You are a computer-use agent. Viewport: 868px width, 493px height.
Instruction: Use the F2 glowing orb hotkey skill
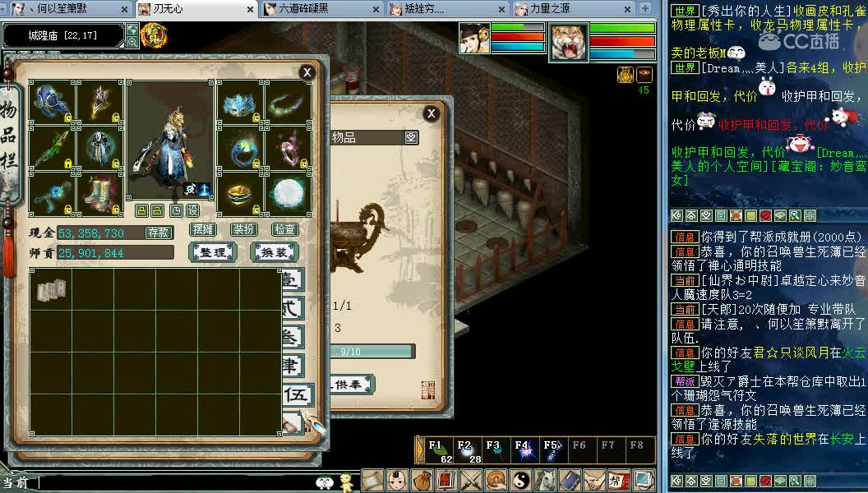tap(469, 451)
